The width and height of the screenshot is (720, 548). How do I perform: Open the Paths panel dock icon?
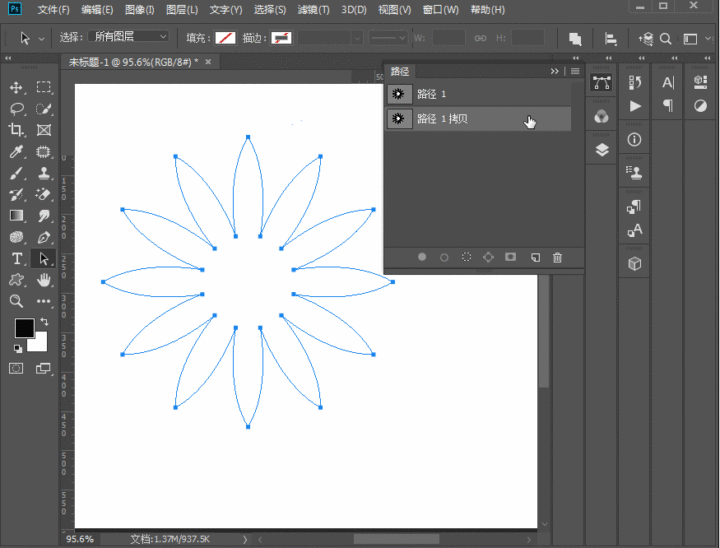(602, 83)
